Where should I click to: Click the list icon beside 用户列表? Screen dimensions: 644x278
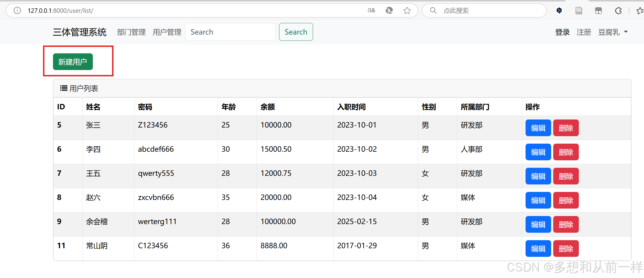[64, 88]
